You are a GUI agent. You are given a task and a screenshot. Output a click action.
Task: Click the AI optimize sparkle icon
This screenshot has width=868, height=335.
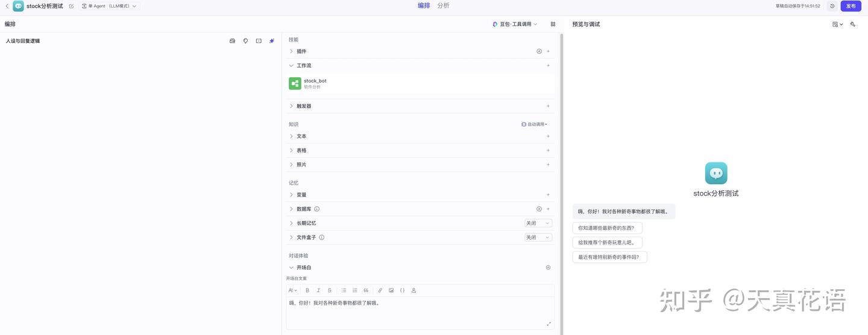272,41
